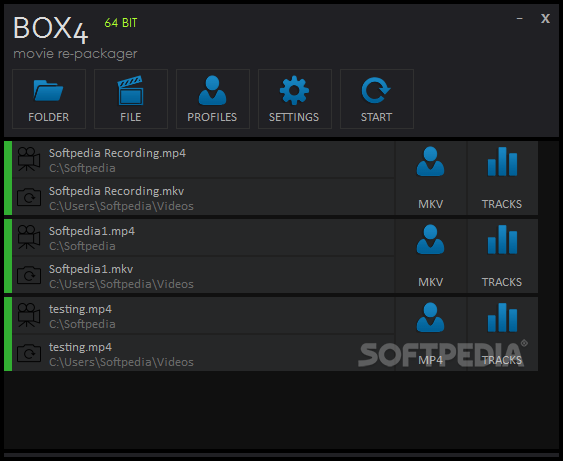Image resolution: width=563 pixels, height=461 pixels.
Task: Open SETTINGS with the gear icon
Action: (x=295, y=99)
